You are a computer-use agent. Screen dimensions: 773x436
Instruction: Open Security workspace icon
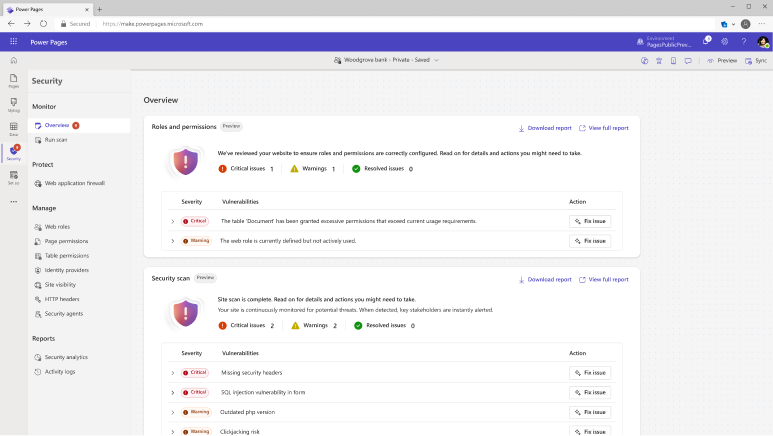14,153
